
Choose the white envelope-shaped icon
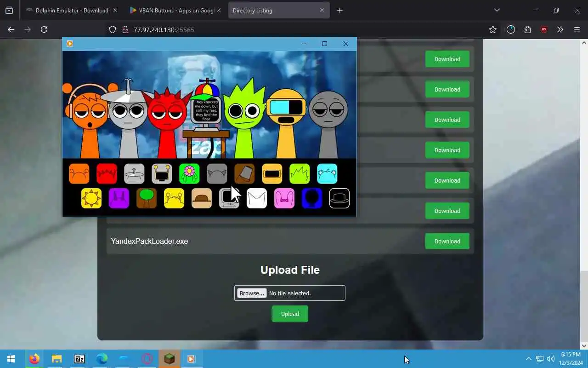(x=257, y=198)
